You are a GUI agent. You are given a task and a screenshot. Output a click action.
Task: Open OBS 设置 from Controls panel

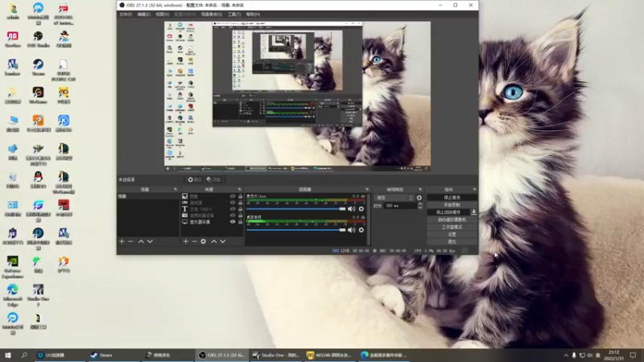point(452,234)
